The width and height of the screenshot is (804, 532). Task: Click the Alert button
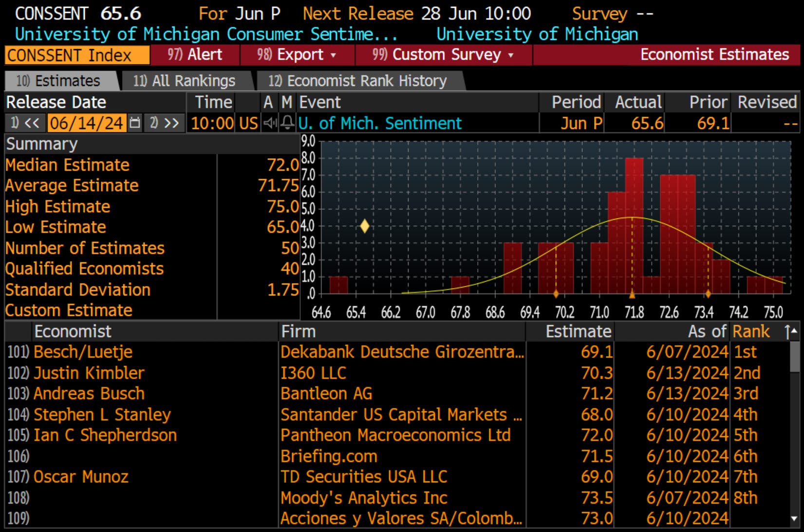tap(195, 55)
